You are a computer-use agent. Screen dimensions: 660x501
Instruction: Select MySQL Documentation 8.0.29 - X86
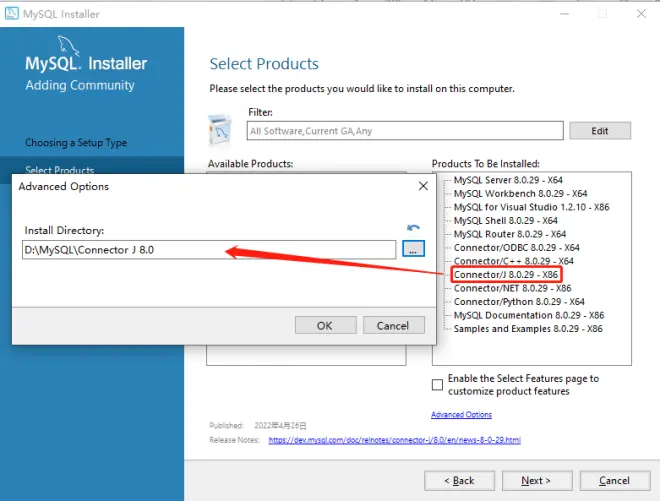click(x=529, y=315)
